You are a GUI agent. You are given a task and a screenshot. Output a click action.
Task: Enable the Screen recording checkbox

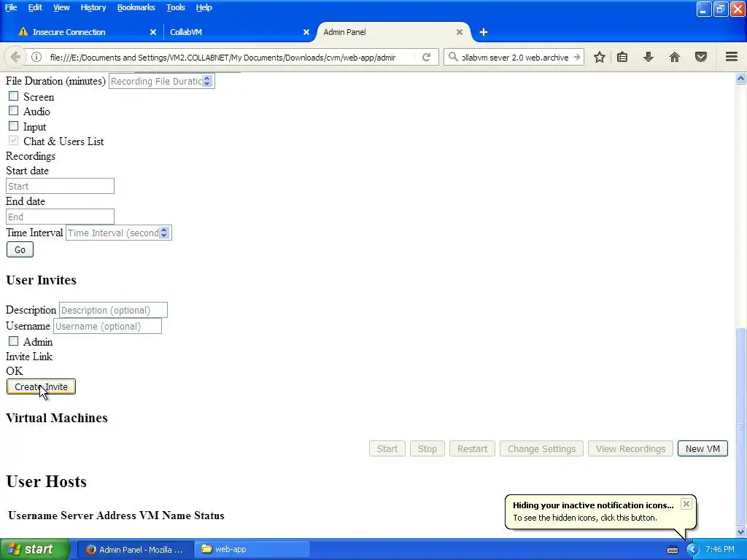[x=13, y=96]
